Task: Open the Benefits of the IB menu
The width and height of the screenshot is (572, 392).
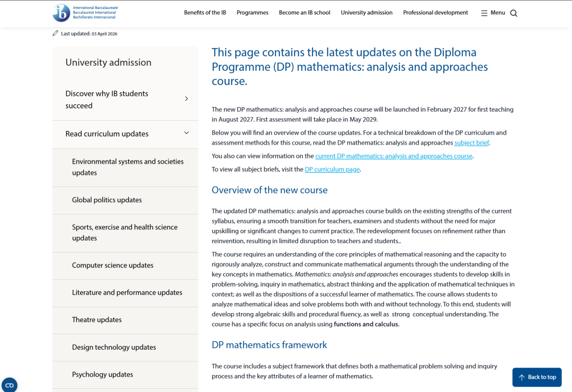Action: pos(205,12)
